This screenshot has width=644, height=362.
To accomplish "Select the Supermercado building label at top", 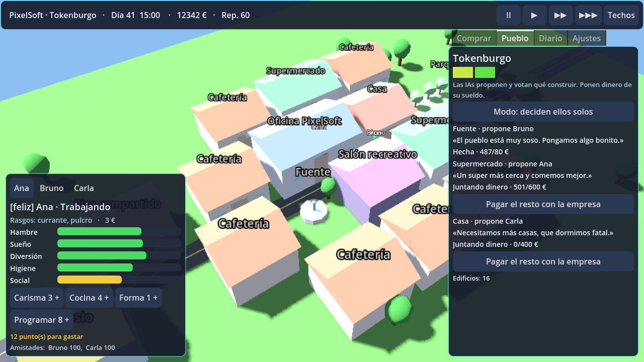I will (x=296, y=71).
